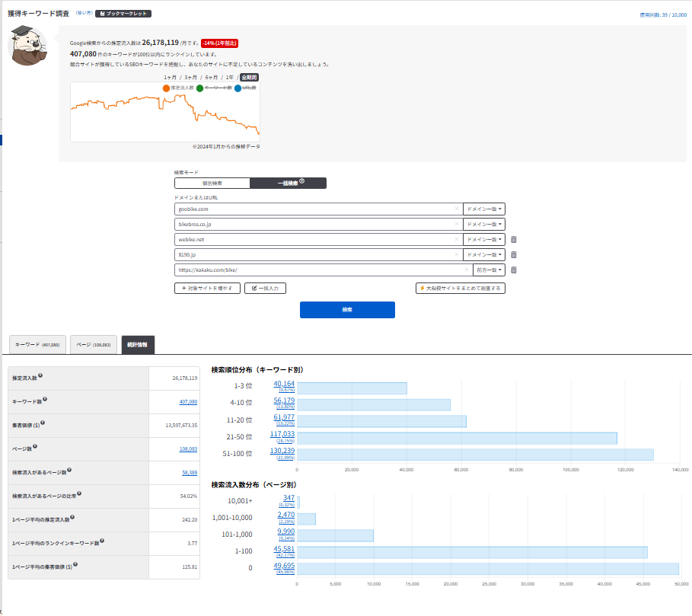
Task: Open ドメイン一致 dropdown beside webike.net
Action: [x=484, y=239]
